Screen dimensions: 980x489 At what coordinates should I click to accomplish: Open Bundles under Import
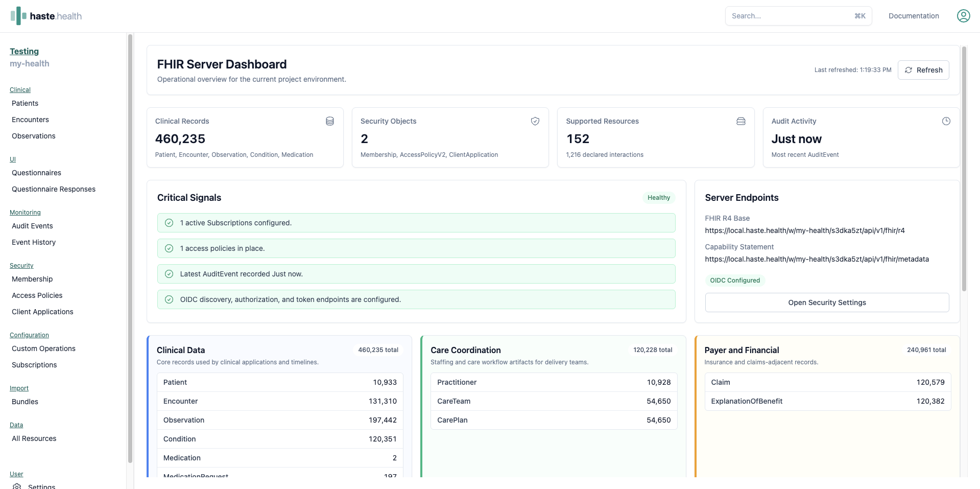click(25, 402)
